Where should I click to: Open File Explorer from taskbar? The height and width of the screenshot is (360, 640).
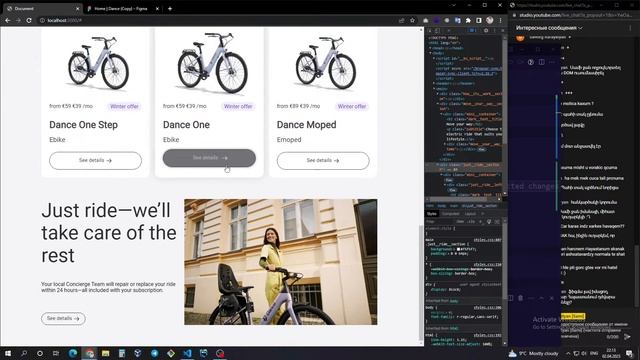point(106,353)
